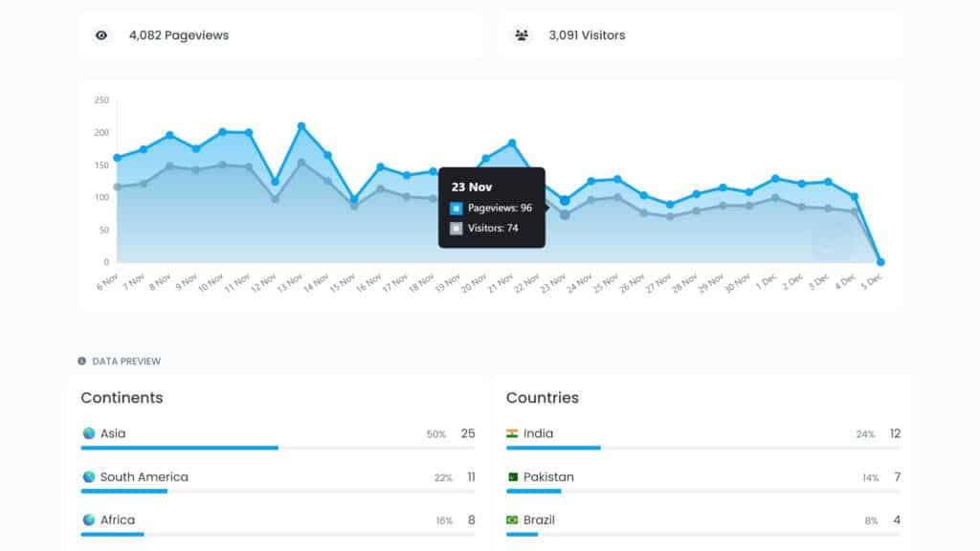
Task: Click the Africa globe icon
Action: (x=89, y=519)
